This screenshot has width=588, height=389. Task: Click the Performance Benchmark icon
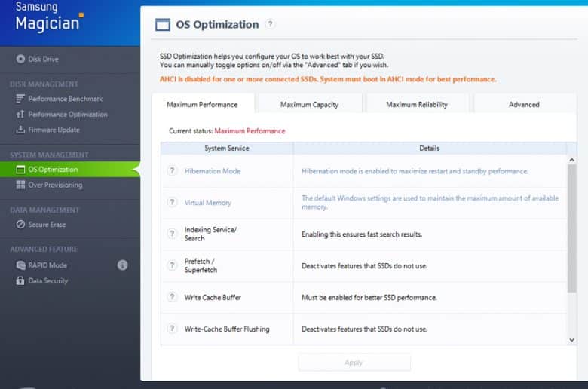[x=20, y=99]
